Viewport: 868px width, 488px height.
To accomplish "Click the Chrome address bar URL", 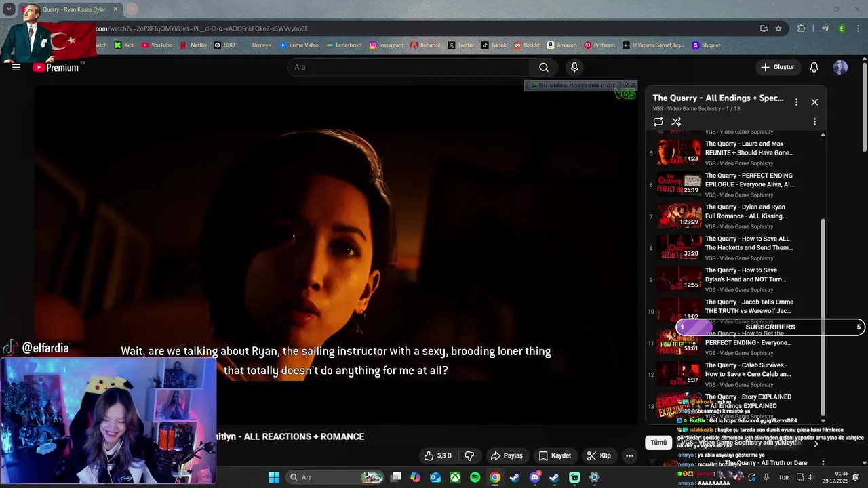I will (x=202, y=28).
